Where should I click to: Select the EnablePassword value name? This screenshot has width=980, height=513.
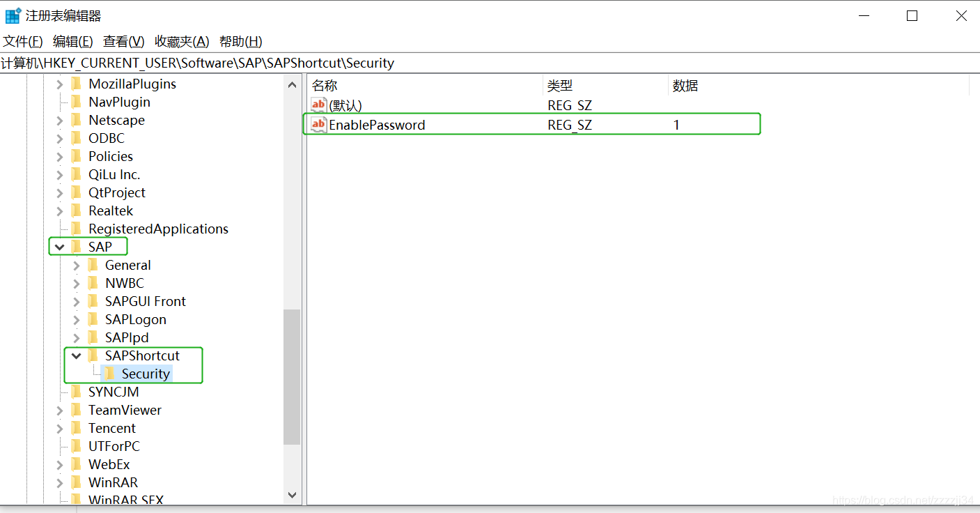click(377, 125)
